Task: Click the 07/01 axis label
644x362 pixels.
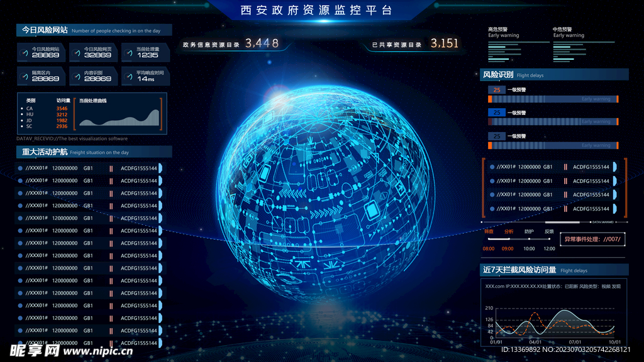Action: 575,342
